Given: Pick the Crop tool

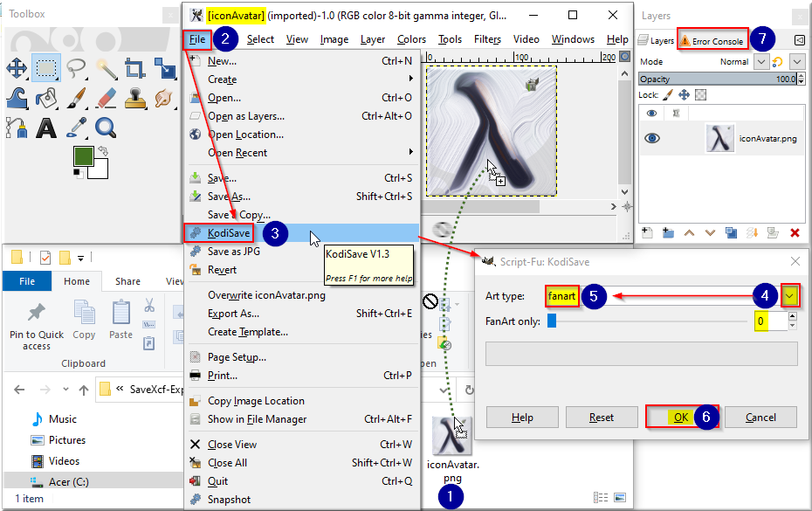Looking at the screenshot, I should 135,68.
